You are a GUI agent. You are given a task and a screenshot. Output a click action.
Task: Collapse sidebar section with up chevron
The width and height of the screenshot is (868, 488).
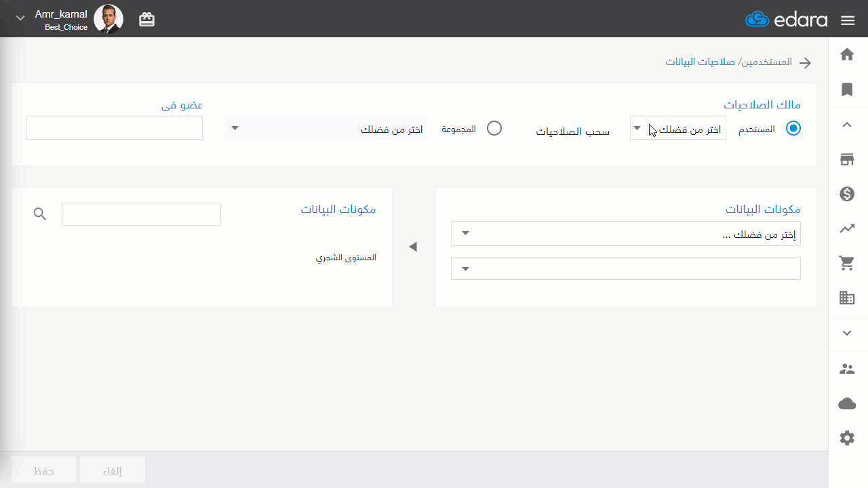coord(847,125)
